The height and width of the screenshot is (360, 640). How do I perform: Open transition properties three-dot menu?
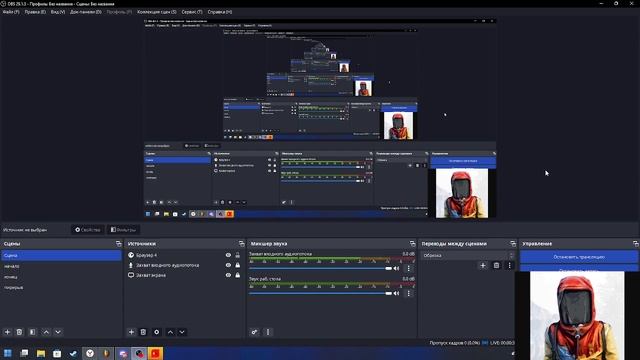coord(509,265)
